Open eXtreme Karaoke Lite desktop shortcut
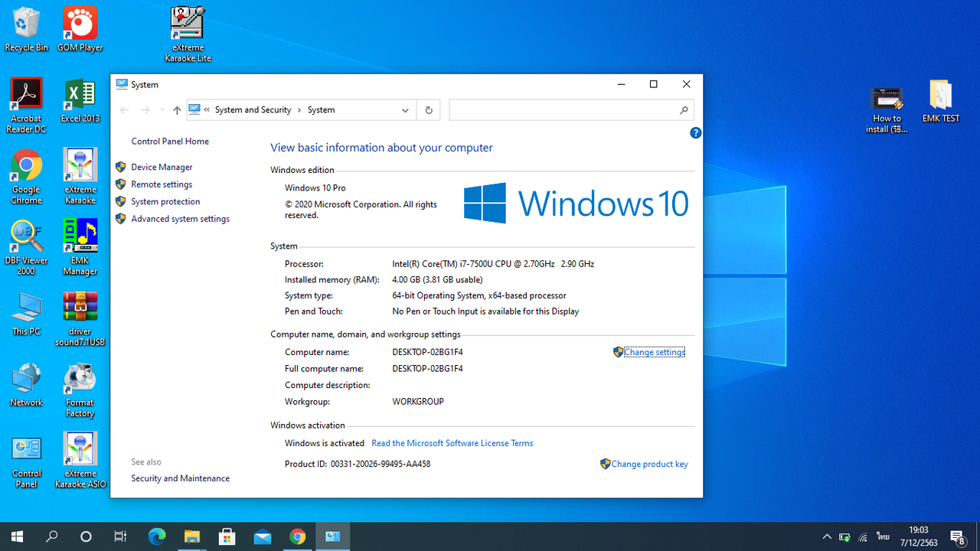This screenshot has width=980, height=551. tap(188, 35)
